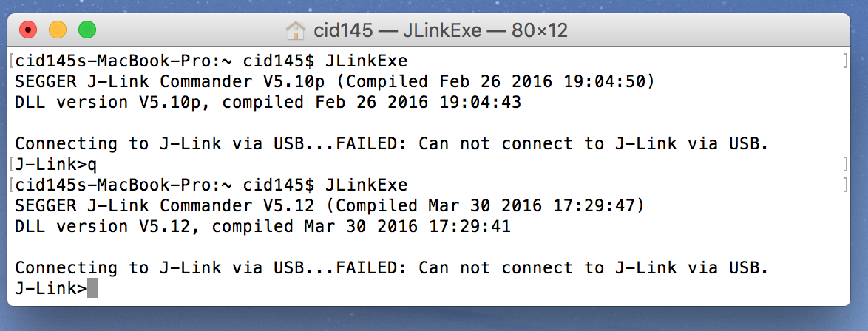Screen dimensions: 868x331
Task: Click the left bracket mark before first prompt
Action: [12, 61]
